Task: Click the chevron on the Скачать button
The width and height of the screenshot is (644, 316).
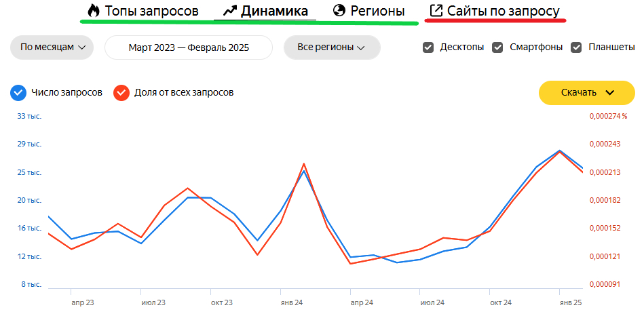Action: 609,93
